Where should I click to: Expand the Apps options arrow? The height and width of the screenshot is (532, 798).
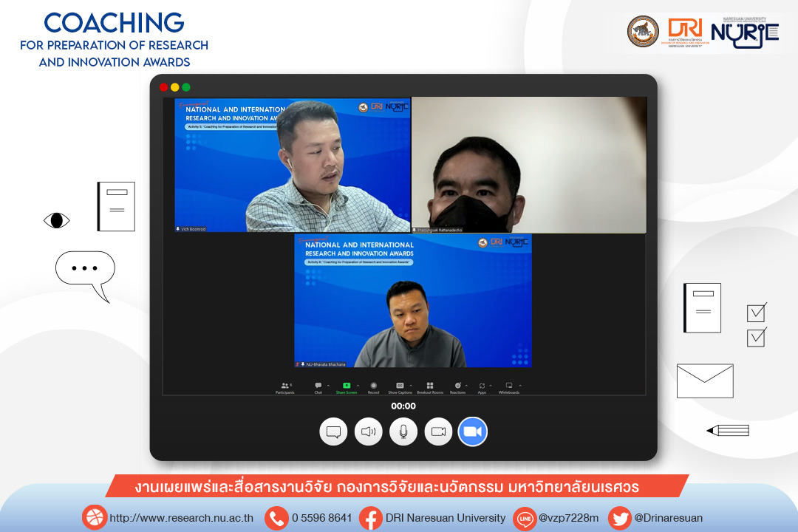(x=491, y=386)
